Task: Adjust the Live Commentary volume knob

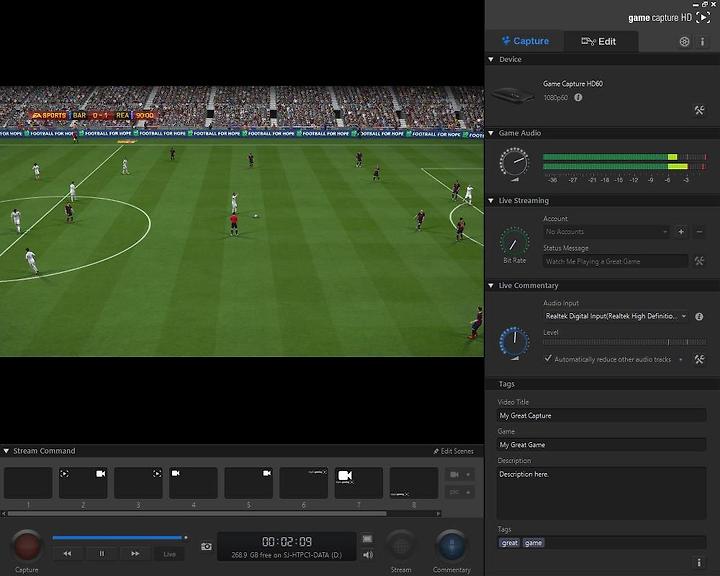Action: [514, 342]
